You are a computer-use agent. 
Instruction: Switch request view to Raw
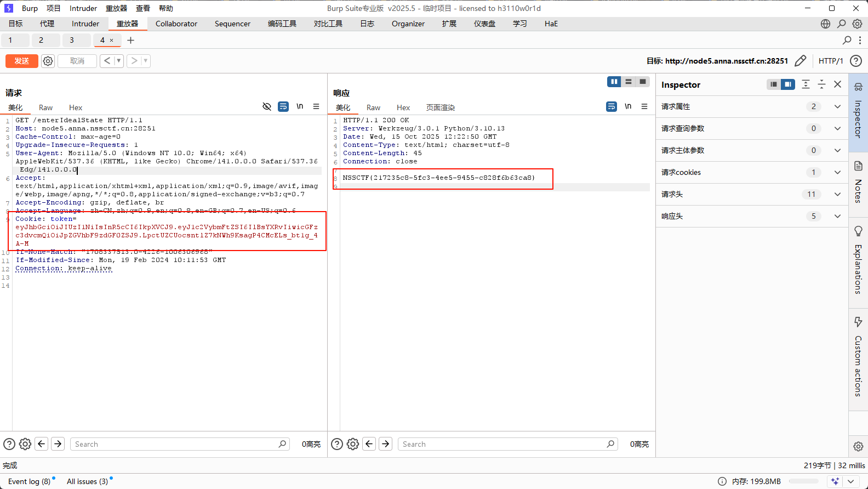point(45,107)
